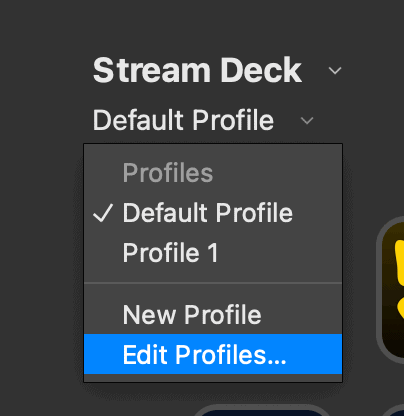Image resolution: width=404 pixels, height=416 pixels.
Task: Click the checkmark beside Default Profile
Action: (103, 213)
